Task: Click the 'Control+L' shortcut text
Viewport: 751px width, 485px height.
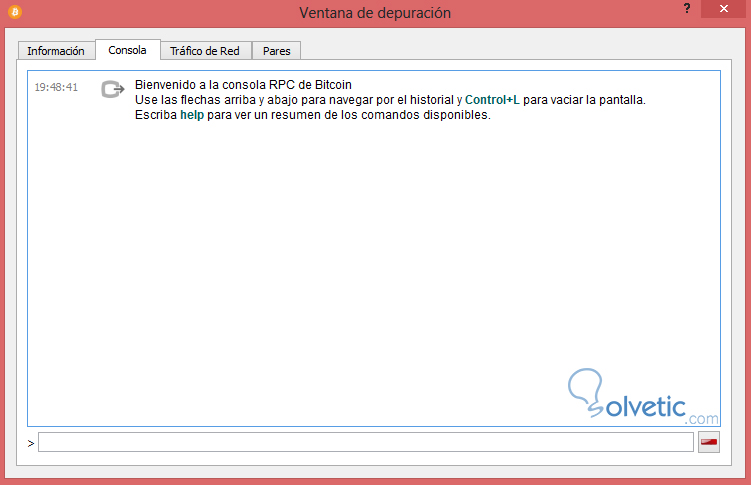Action: click(492, 100)
